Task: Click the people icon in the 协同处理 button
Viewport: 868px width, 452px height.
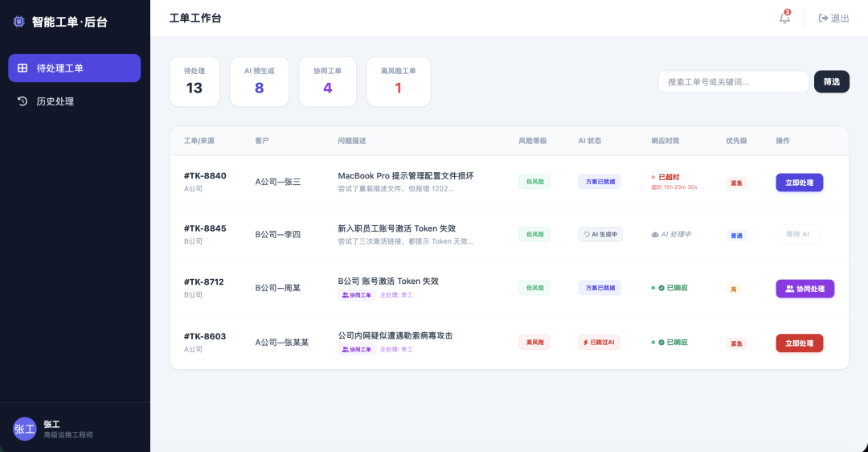Action: click(790, 289)
